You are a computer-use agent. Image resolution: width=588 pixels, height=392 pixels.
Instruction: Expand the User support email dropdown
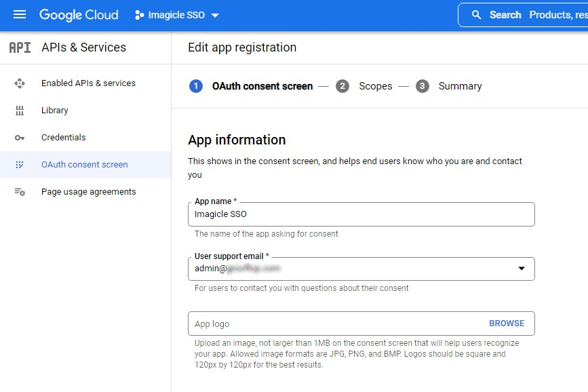(x=521, y=269)
